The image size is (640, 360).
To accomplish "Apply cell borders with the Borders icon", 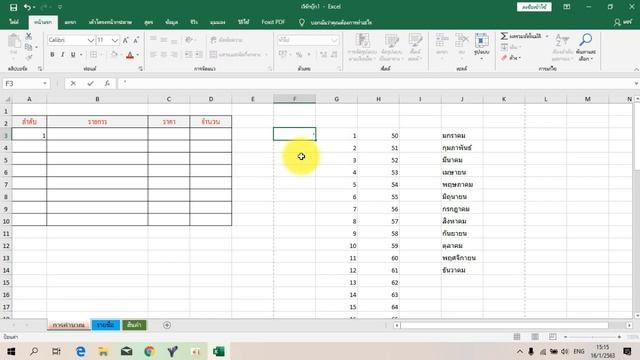I will 93,55.
